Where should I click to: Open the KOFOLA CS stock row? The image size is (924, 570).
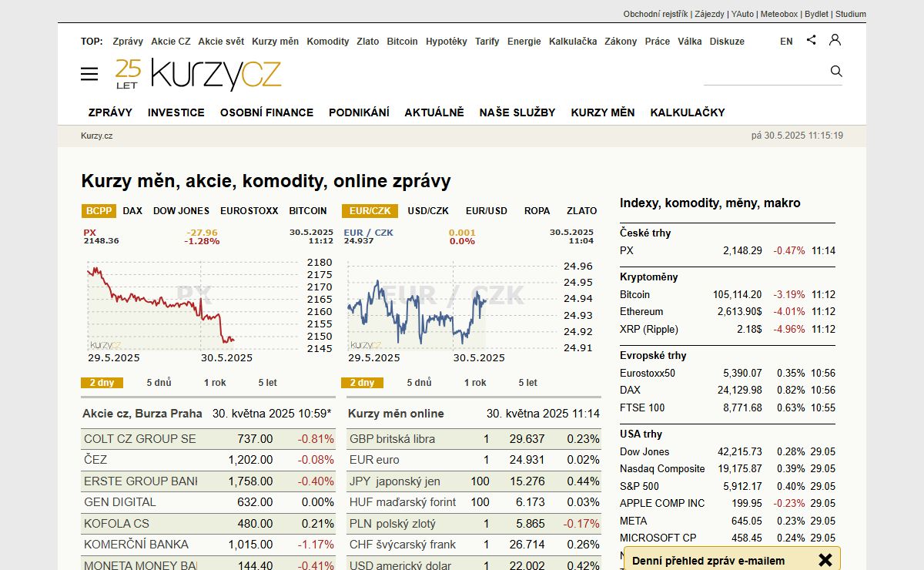(x=208, y=524)
